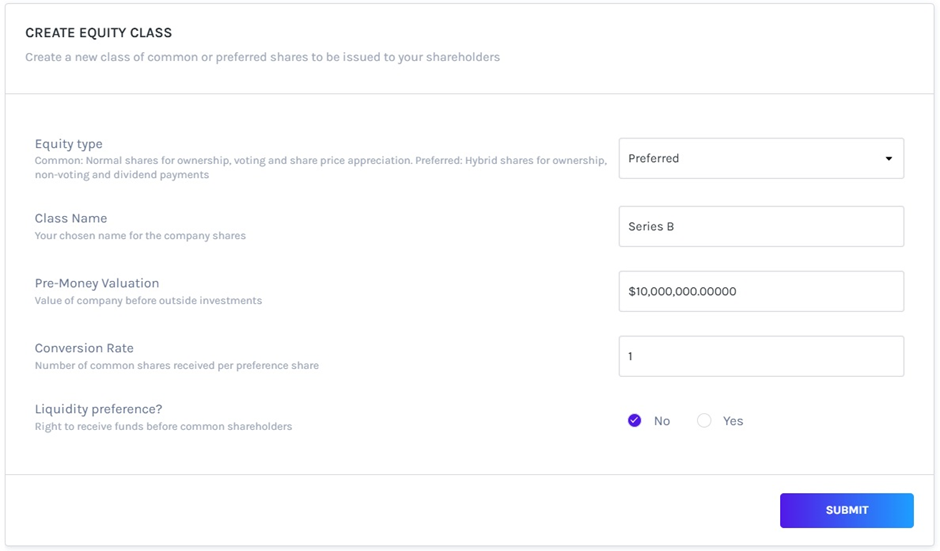Click the "Pre-Money Valuation" field label
The height and width of the screenshot is (551, 940).
pyautogui.click(x=97, y=283)
